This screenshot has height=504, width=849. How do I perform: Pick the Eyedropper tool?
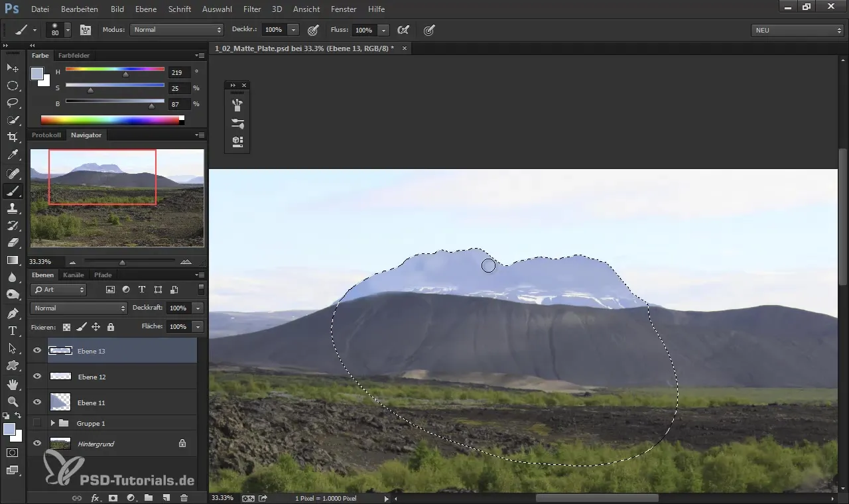13,155
